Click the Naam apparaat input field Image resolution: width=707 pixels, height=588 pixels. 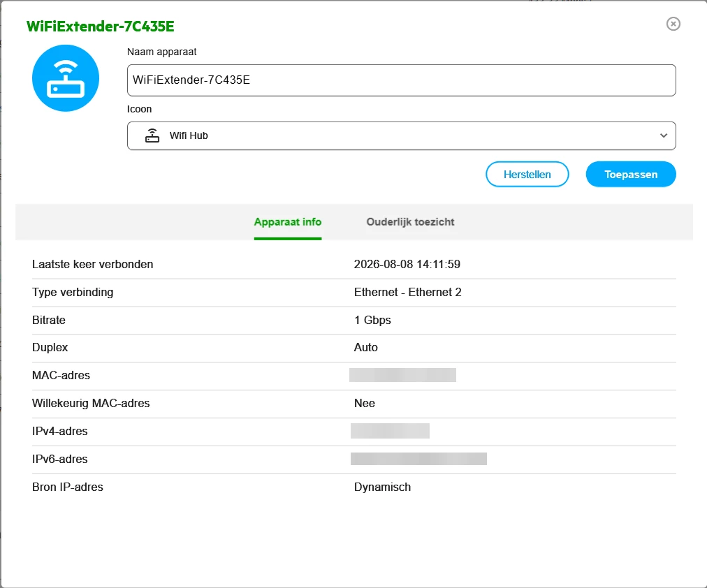coord(401,80)
